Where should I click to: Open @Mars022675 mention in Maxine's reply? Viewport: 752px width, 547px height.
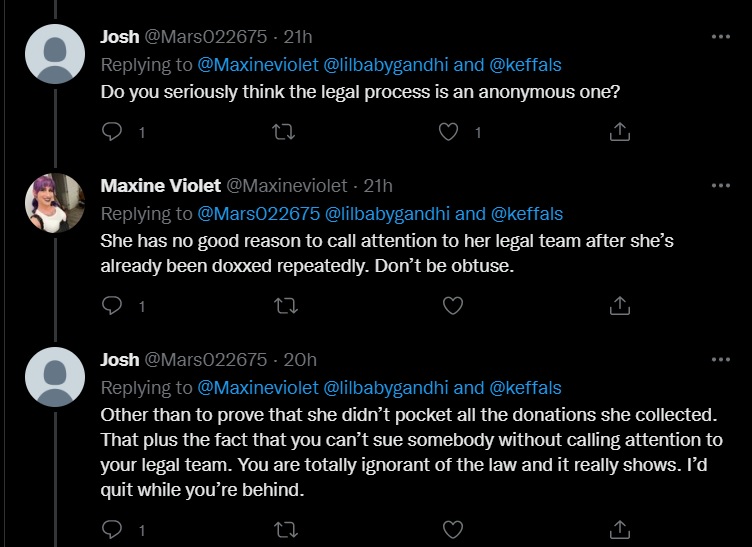coord(258,214)
